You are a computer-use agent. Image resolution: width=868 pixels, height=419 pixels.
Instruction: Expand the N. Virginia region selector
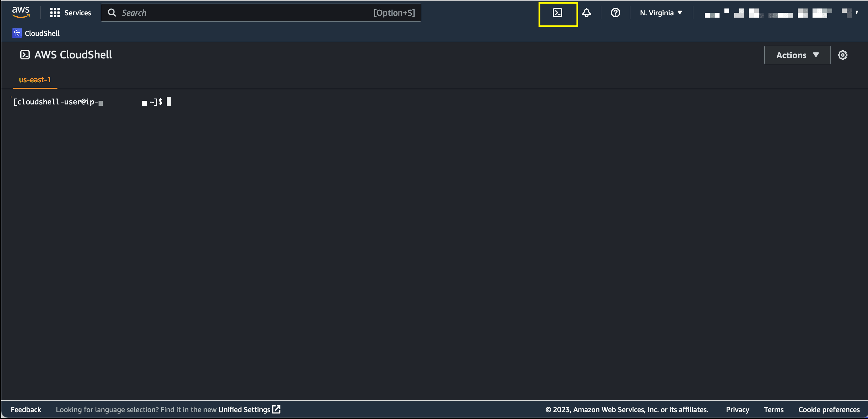click(x=661, y=13)
